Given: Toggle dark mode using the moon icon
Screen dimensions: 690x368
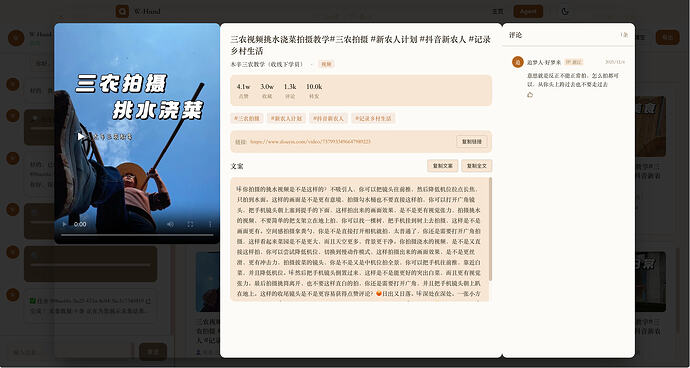Looking at the screenshot, I should tap(565, 11).
